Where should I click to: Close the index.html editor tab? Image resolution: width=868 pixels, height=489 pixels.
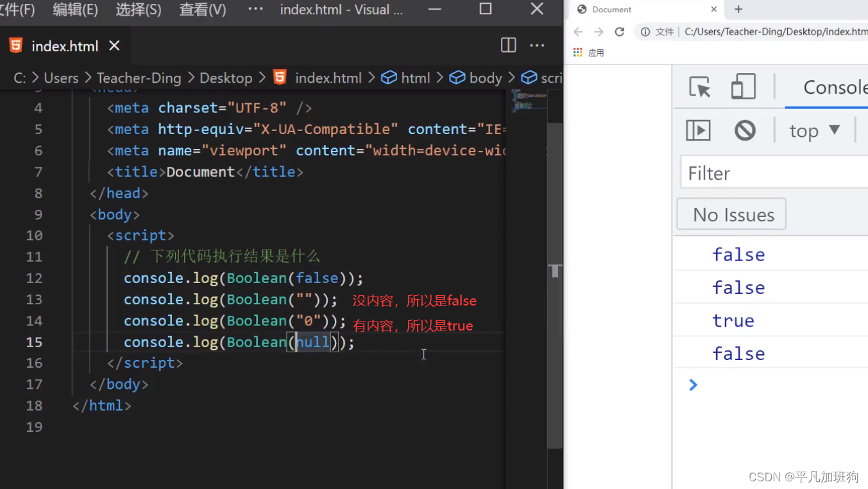point(114,46)
